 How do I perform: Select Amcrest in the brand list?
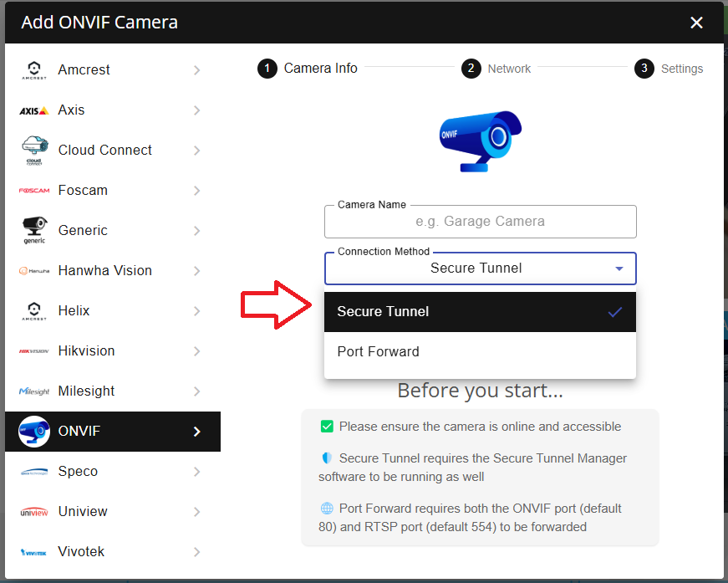coord(113,70)
